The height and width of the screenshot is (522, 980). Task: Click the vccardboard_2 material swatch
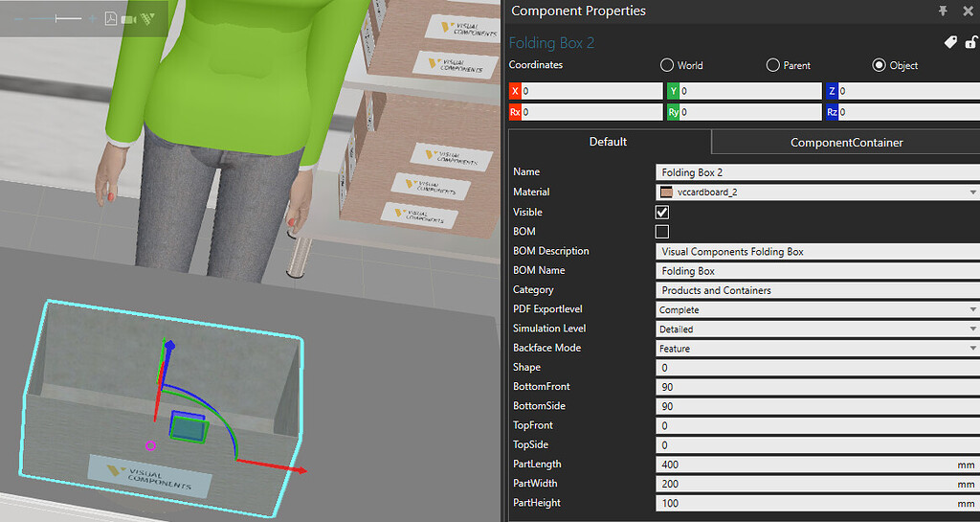tap(666, 192)
